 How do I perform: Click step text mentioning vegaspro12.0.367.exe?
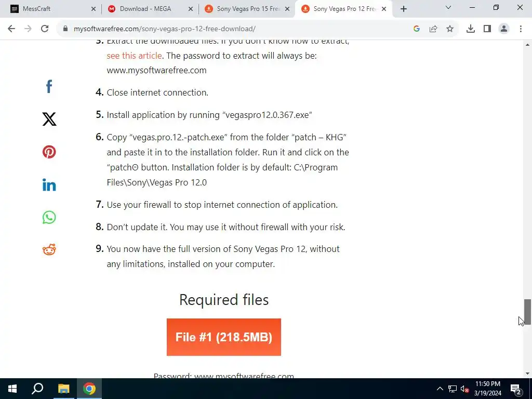click(209, 115)
